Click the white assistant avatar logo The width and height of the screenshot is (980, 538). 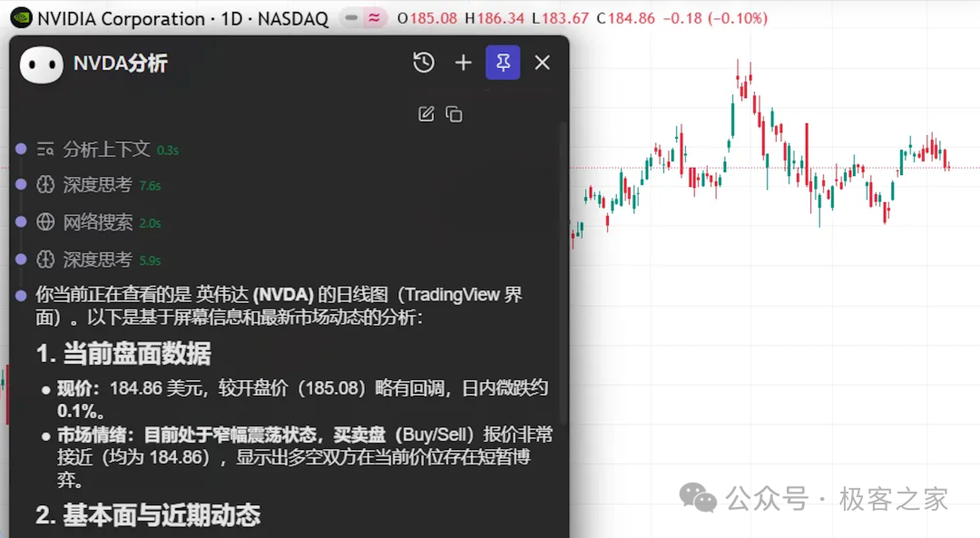pos(42,64)
